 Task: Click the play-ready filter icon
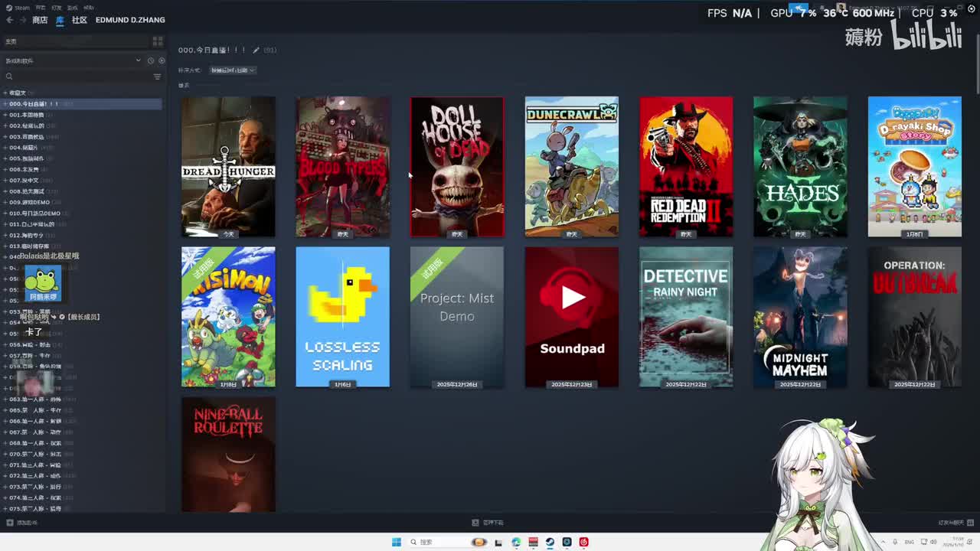(161, 60)
